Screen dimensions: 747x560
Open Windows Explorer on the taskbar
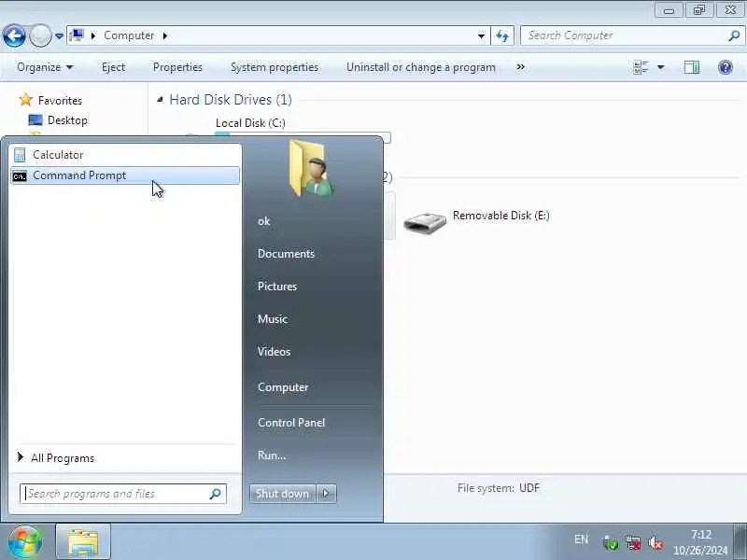click(x=83, y=541)
